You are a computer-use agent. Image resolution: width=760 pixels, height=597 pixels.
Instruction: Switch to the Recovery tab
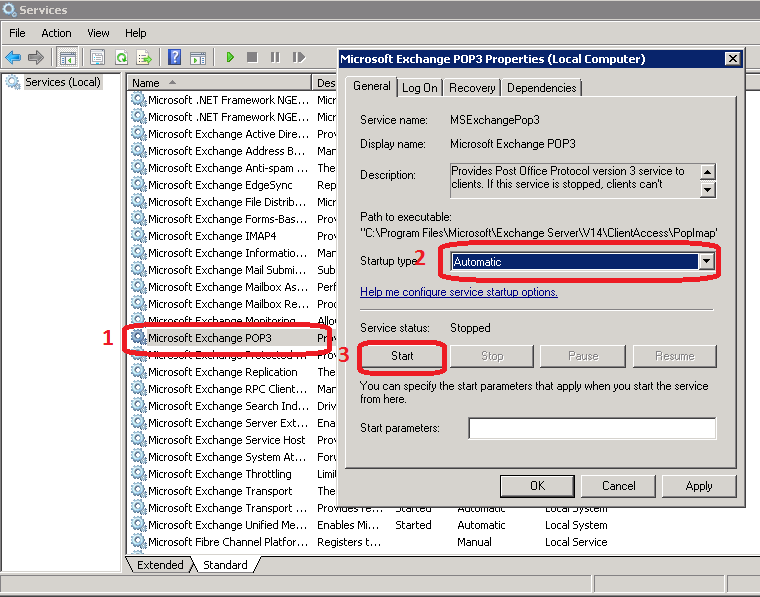tap(472, 88)
